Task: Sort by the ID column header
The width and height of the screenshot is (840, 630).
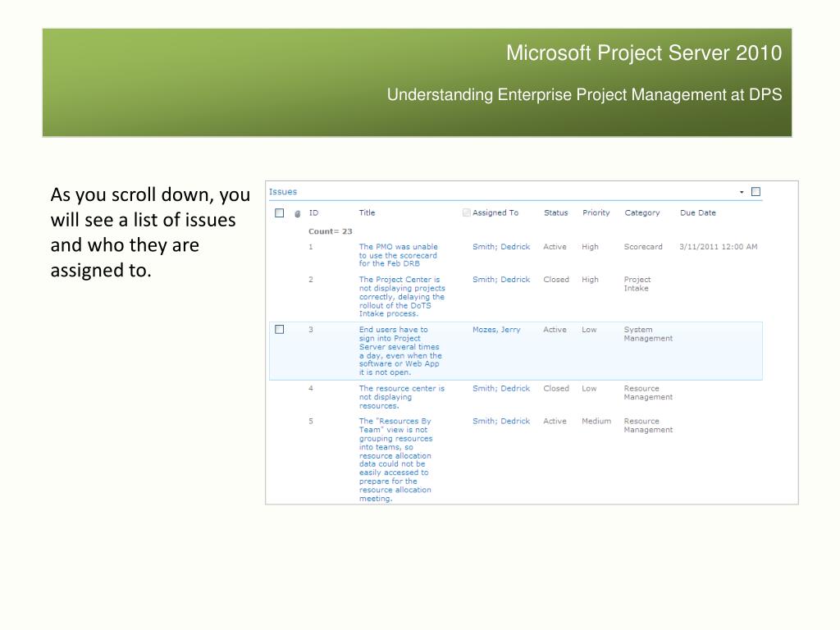Action: (x=313, y=212)
